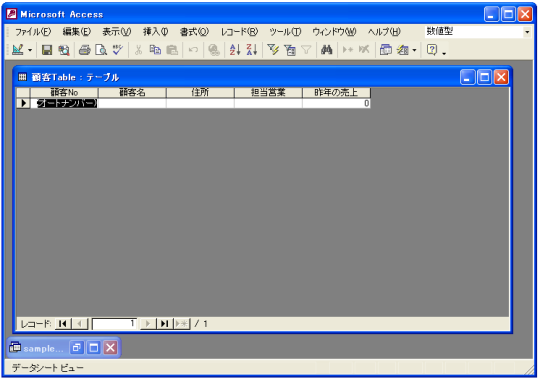Select the 住所 column header

pyautogui.click(x=200, y=92)
